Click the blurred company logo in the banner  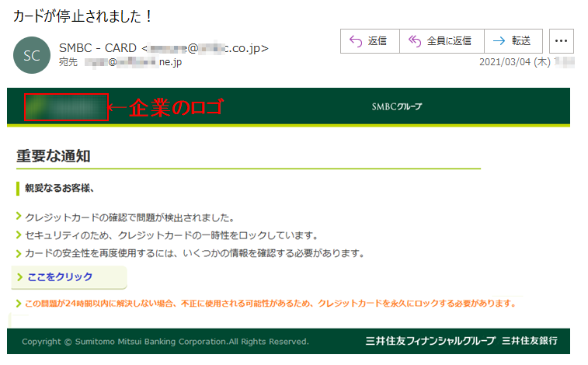66,107
